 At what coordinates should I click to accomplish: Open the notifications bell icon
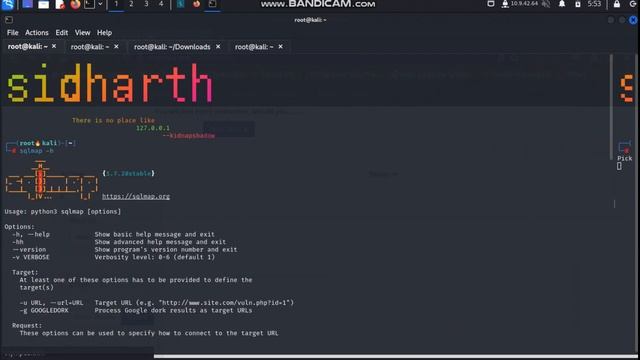click(x=562, y=4)
